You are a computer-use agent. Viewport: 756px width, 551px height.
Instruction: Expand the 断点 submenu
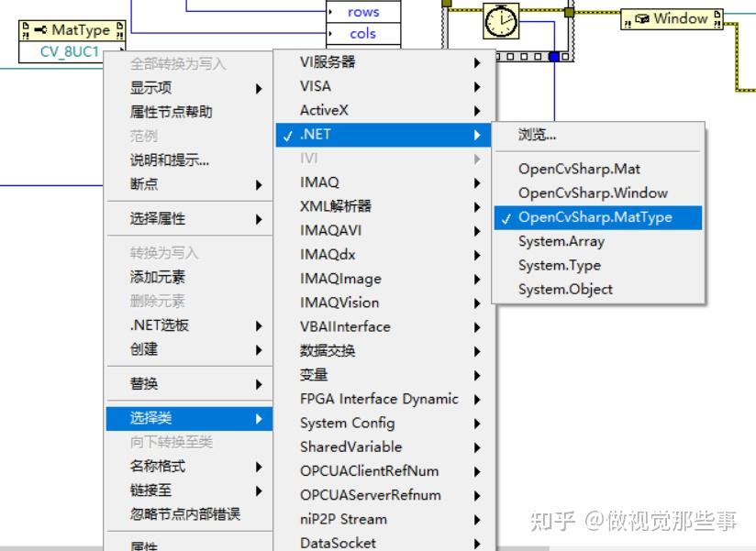tap(190, 184)
